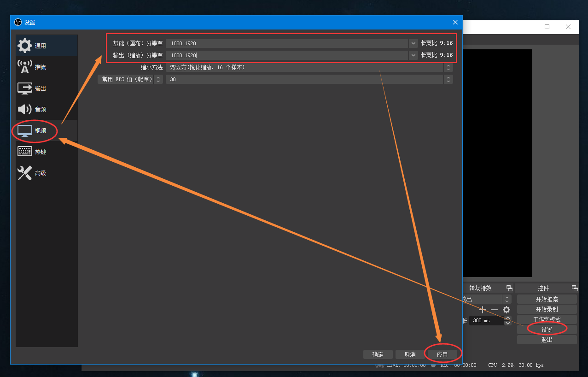Remove transition with the minus icon
588x377 pixels.
[x=495, y=310]
